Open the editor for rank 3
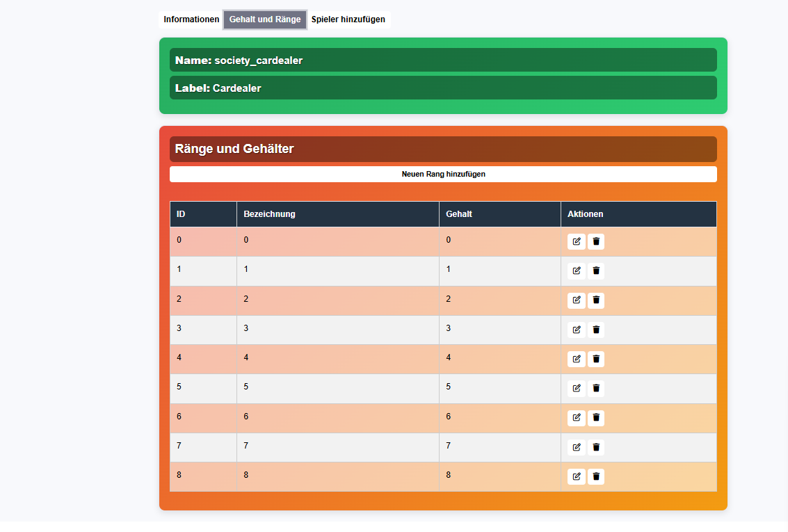The width and height of the screenshot is (788, 532). 576,330
